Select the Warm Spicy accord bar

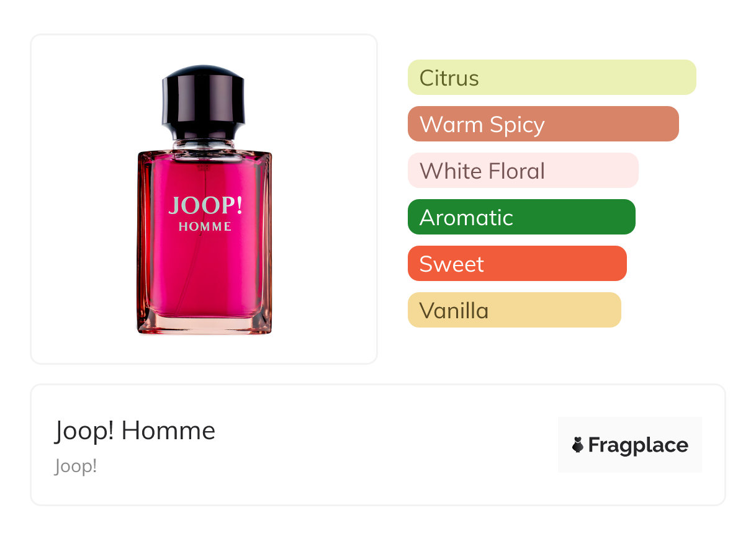click(x=543, y=124)
